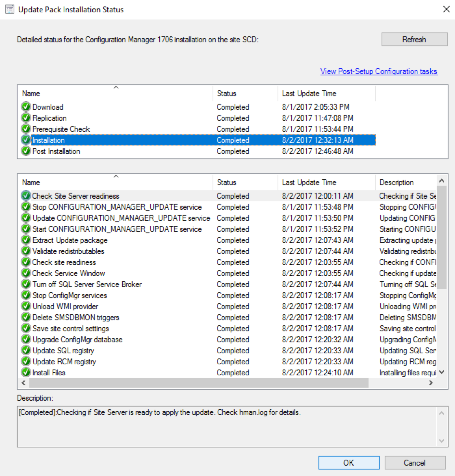Screen dimensions: 455x476
Task: Select the Replication row name
Action: coord(49,118)
